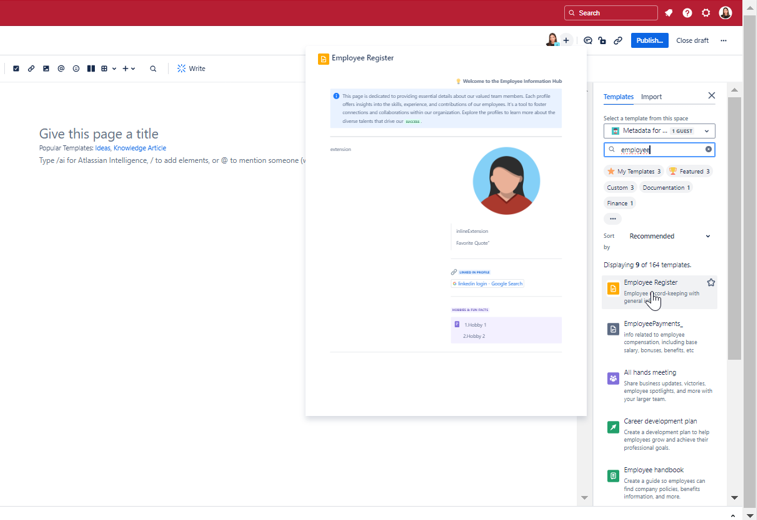Switch to the Import tab
Image resolution: width=757 pixels, height=520 pixels.
[651, 97]
